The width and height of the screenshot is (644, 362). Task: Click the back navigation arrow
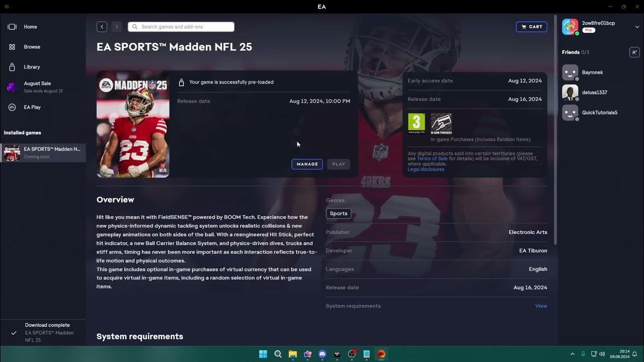tap(102, 27)
